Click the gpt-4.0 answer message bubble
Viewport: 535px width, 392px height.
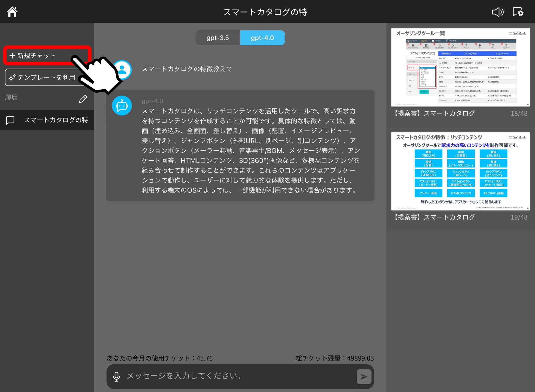[250, 151]
